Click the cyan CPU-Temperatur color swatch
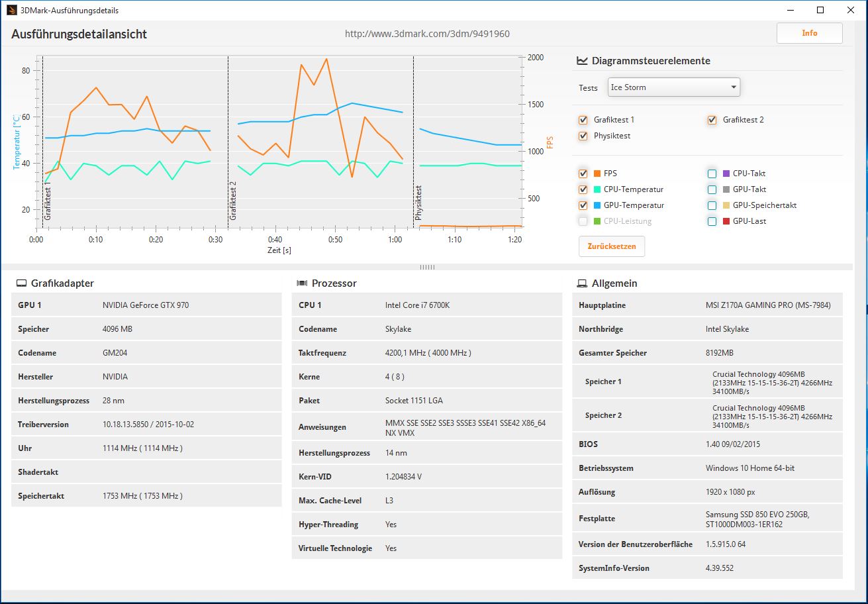This screenshot has width=868, height=604. 597,189
